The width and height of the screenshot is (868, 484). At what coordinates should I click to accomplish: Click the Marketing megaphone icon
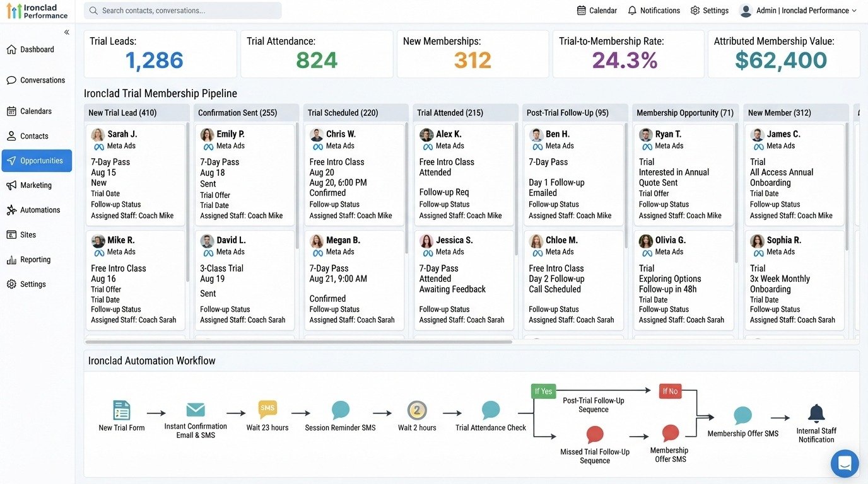[x=11, y=185]
